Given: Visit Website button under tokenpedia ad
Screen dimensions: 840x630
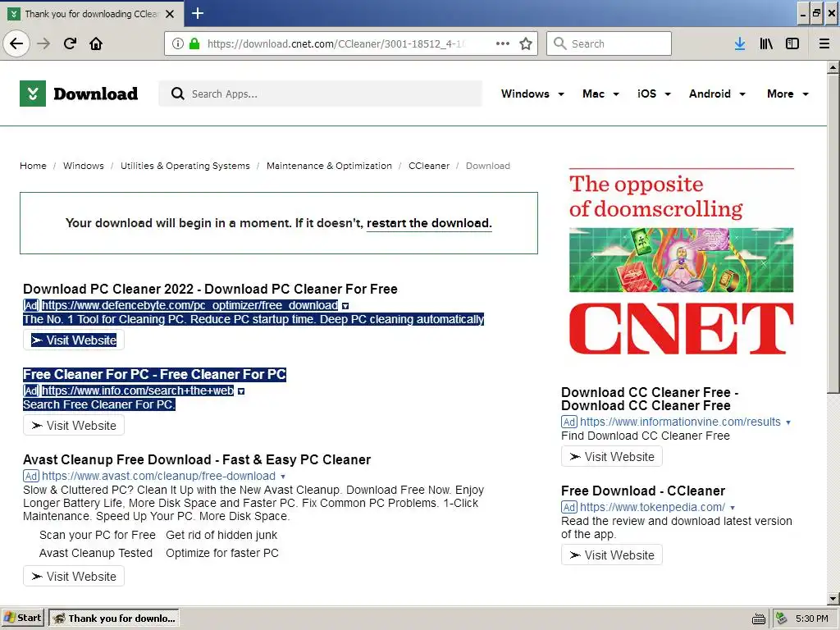Looking at the screenshot, I should [612, 555].
